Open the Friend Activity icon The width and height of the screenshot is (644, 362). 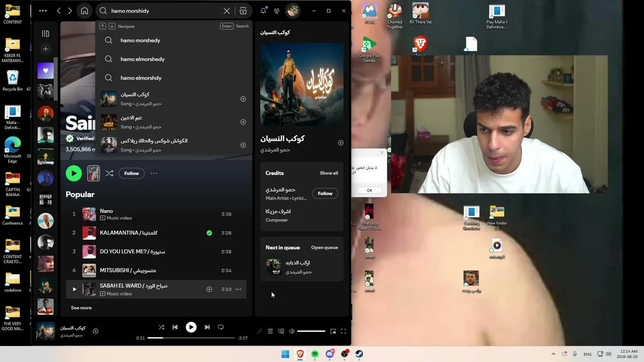[277, 11]
